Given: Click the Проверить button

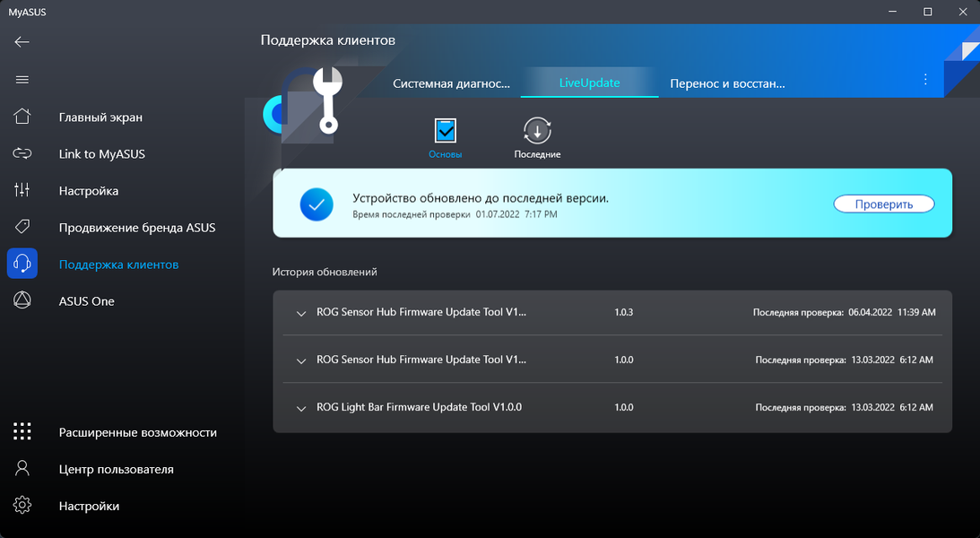Looking at the screenshot, I should coord(884,204).
